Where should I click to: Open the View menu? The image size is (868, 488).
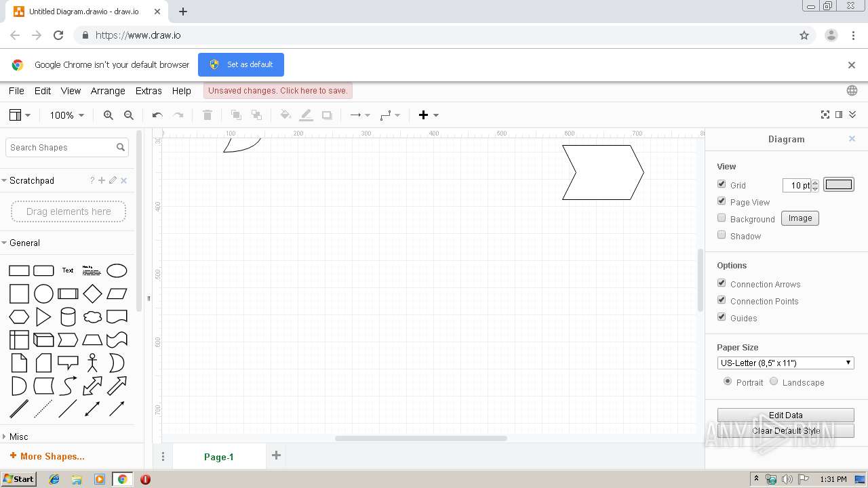(71, 91)
